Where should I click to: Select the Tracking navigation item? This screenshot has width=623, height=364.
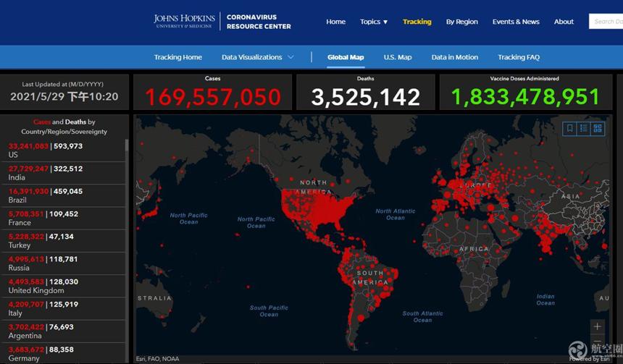pos(417,22)
